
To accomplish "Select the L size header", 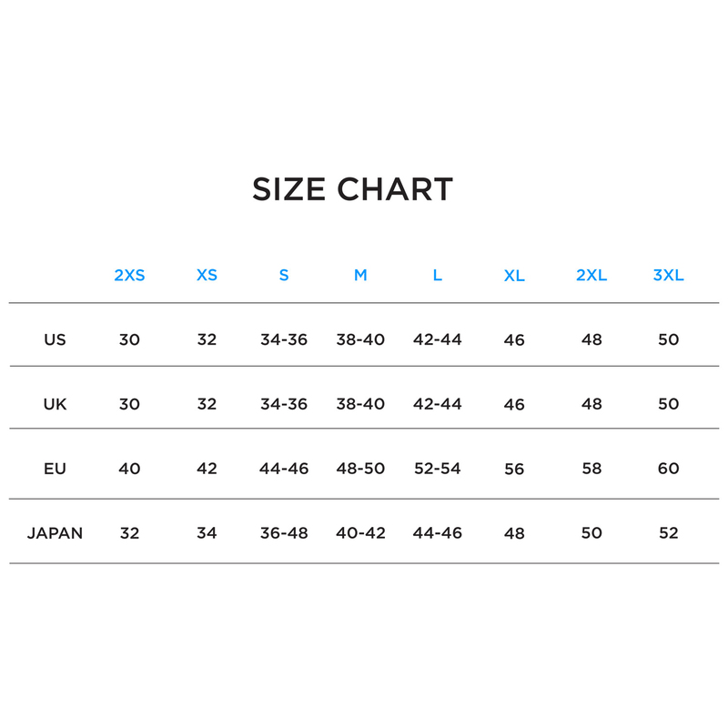I will tap(438, 275).
